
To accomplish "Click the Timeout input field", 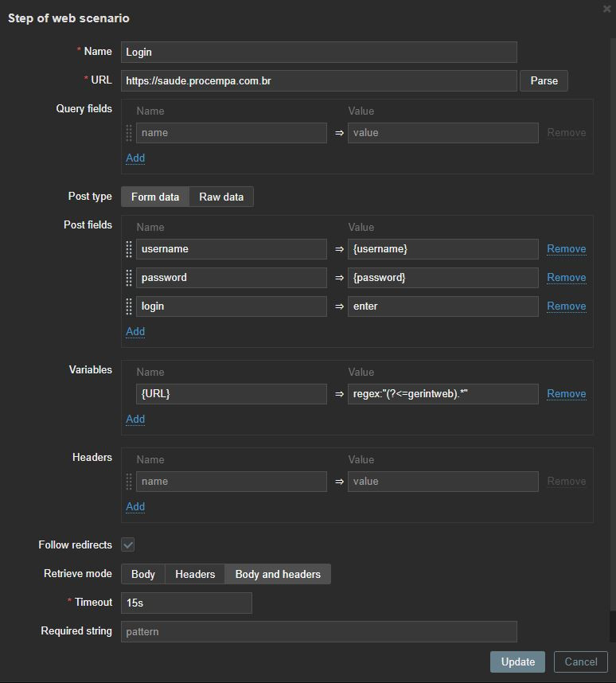I will coord(186,603).
